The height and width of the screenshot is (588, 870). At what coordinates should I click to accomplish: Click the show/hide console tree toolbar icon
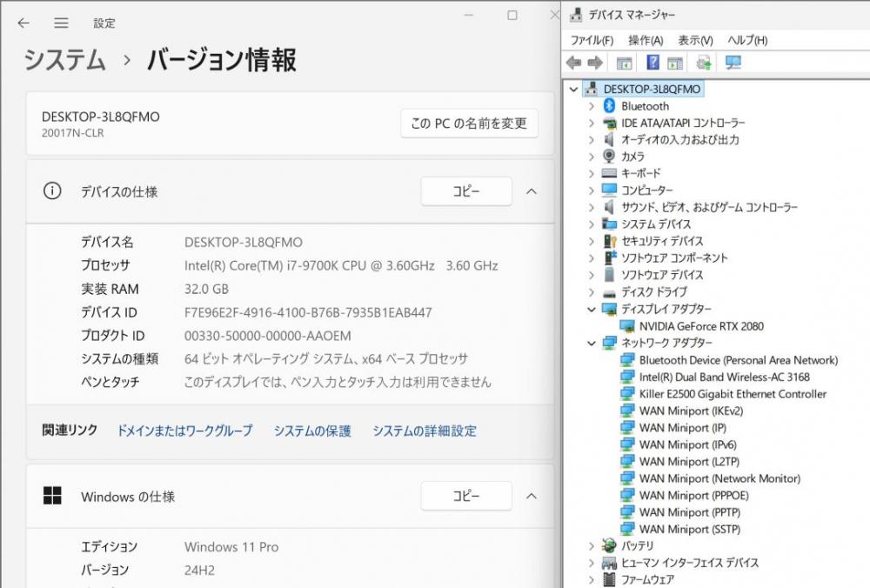click(x=624, y=63)
